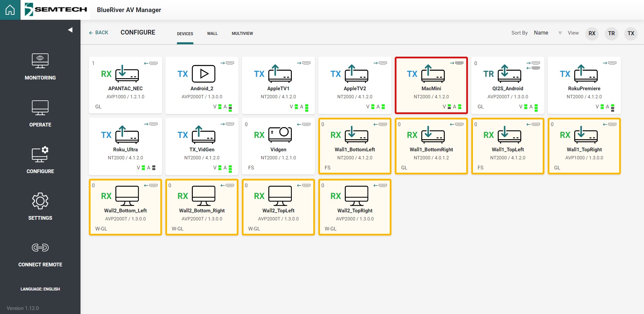Open the Configure section icon
The image size is (644, 314).
(x=40, y=154)
